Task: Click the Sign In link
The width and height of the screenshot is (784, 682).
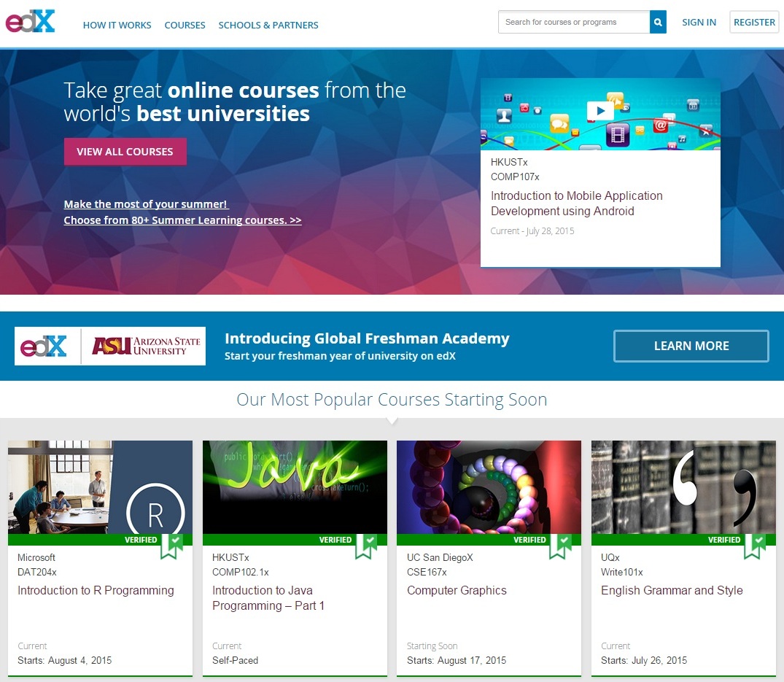Action: tap(699, 22)
